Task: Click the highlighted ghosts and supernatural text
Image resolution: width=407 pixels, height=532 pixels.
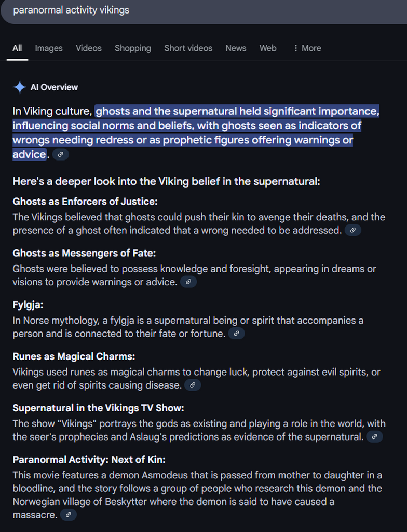Action: click(196, 132)
